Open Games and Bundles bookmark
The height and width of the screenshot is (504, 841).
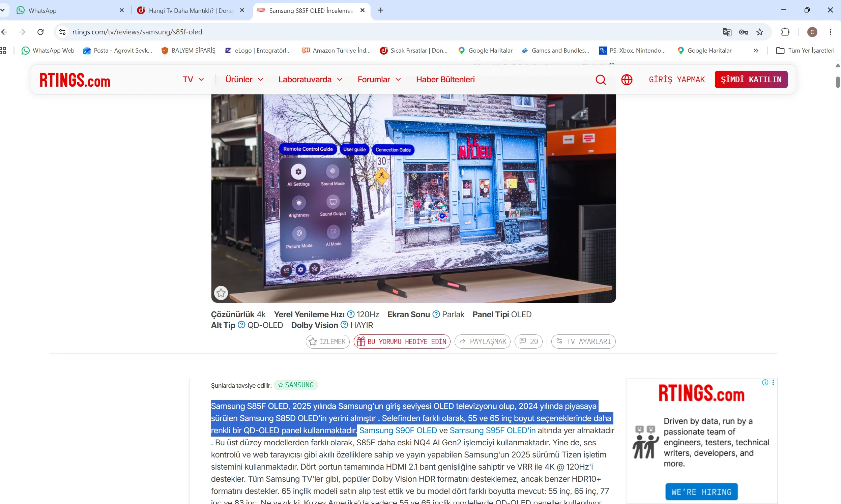coord(555,51)
